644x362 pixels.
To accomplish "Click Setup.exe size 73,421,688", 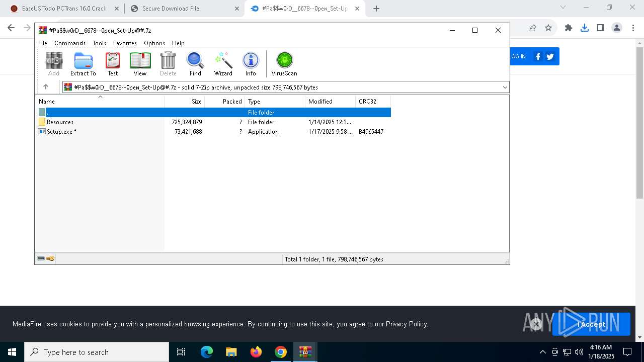I will coord(188,132).
